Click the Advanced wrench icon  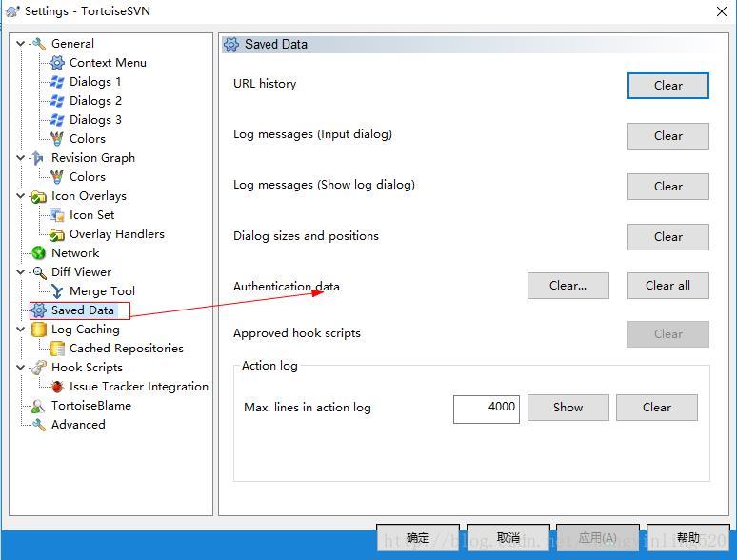click(x=38, y=425)
